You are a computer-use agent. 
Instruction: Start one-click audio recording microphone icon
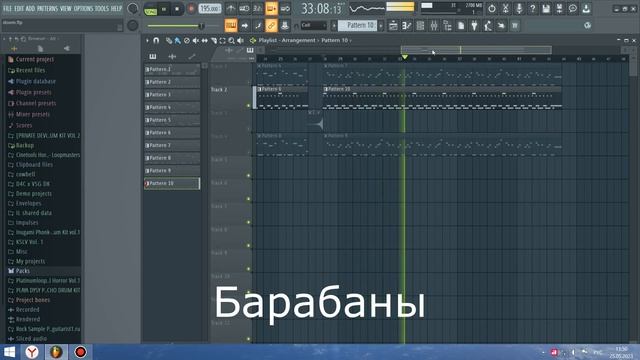(519, 9)
